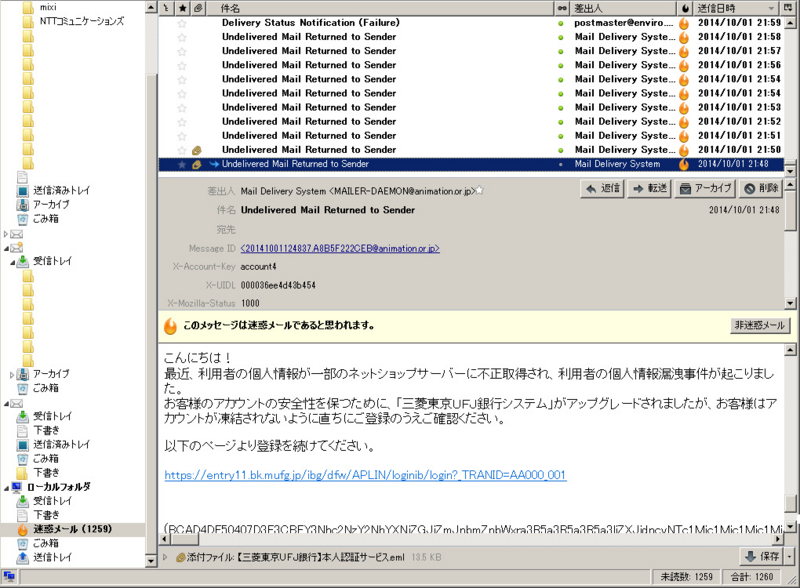This screenshot has height=588, width=800.
Task: Sort by the attachment column header
Action: coord(198,8)
